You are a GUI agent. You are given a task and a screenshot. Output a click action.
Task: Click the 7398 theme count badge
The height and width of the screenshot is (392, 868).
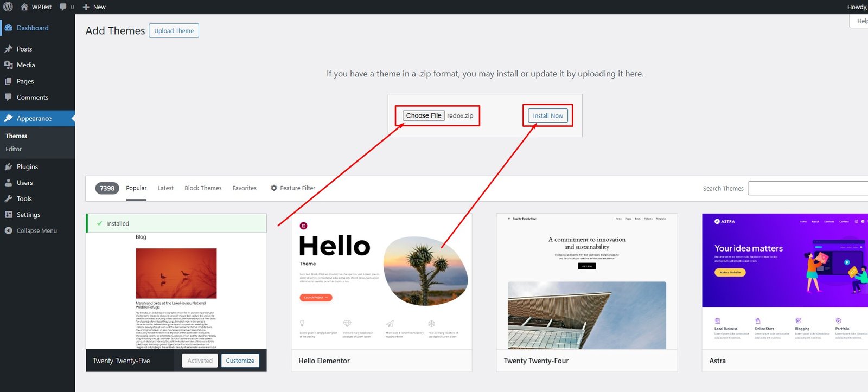pyautogui.click(x=107, y=188)
